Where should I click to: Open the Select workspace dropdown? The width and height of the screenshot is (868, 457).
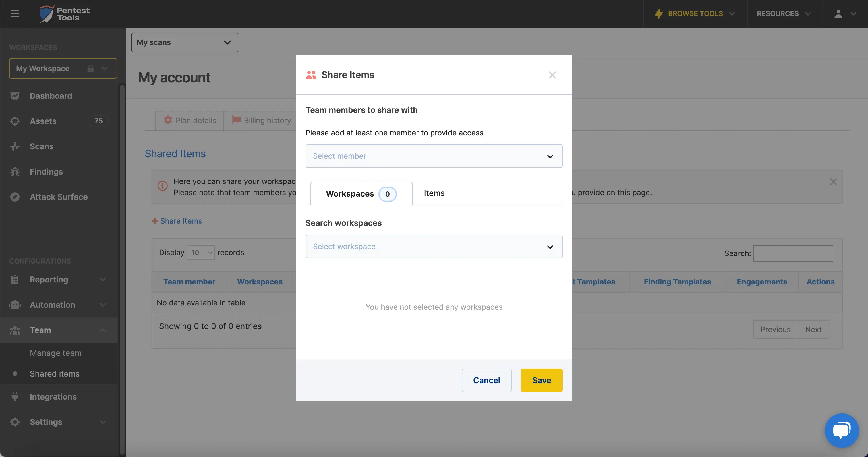pos(434,247)
